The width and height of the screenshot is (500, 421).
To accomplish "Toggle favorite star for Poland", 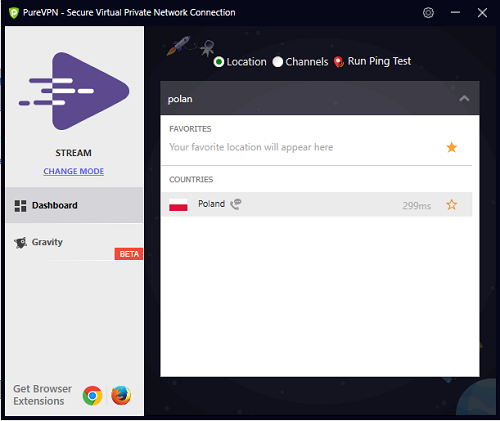I will [x=452, y=205].
